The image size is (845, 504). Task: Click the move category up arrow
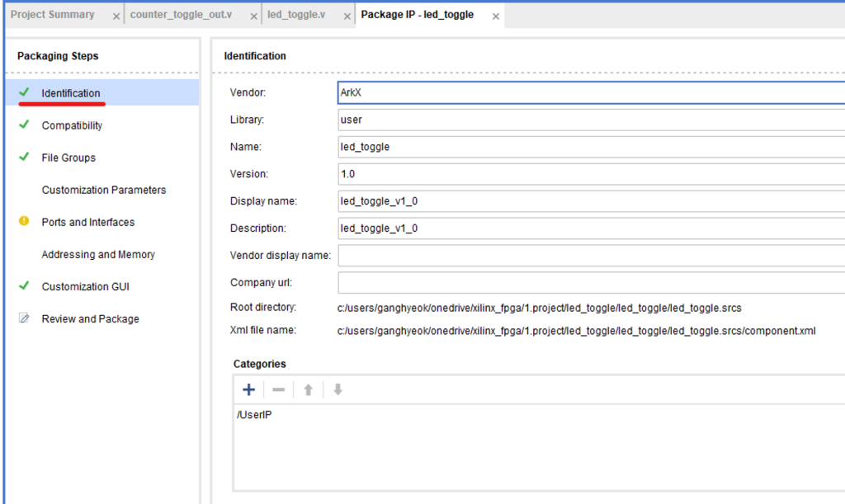(308, 389)
